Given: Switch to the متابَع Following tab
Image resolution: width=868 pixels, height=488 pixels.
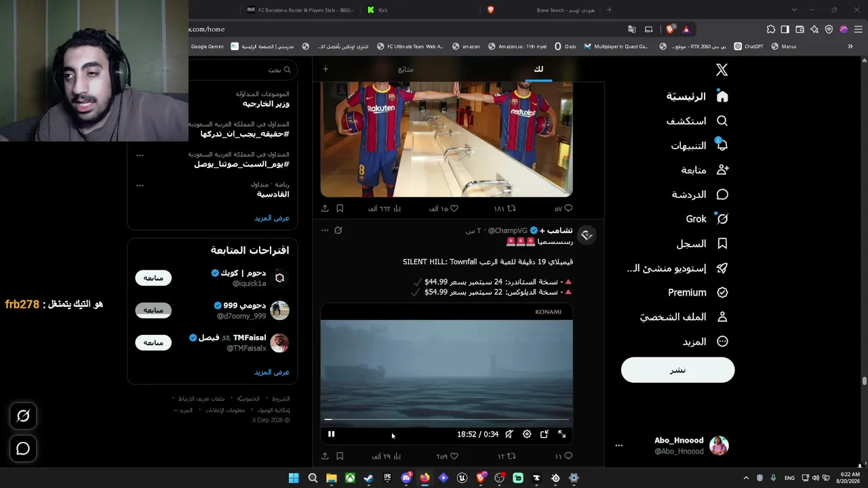Looking at the screenshot, I should tap(406, 69).
